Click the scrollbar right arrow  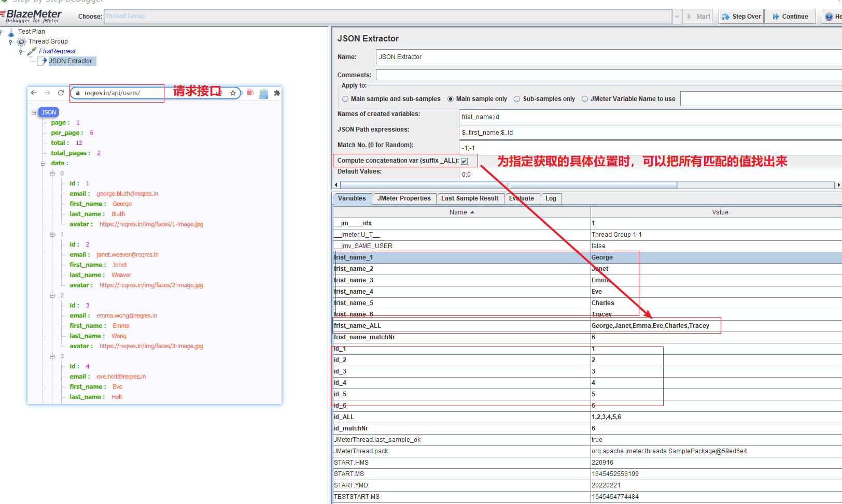click(x=838, y=185)
